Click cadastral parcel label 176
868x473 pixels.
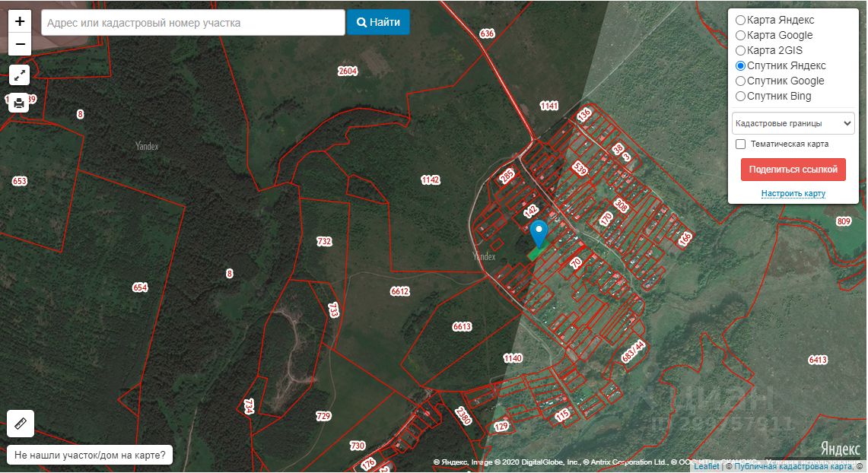click(x=368, y=464)
